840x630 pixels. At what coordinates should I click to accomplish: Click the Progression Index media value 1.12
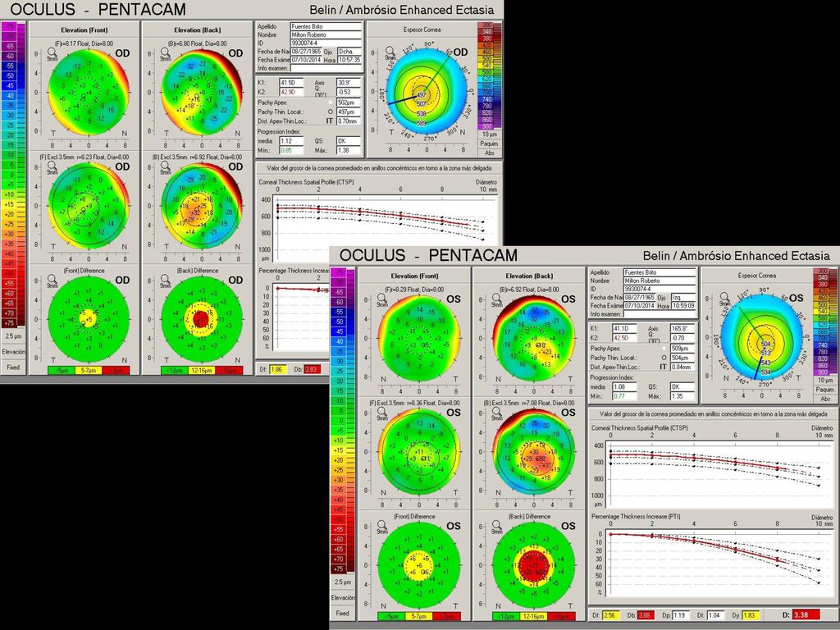point(291,141)
